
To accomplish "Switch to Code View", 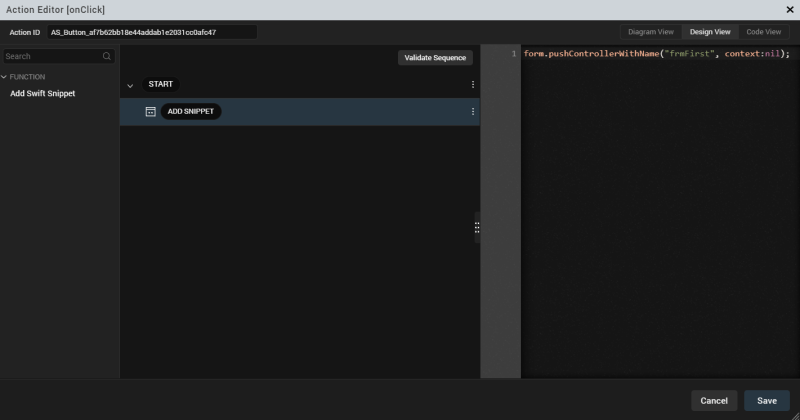I will click(764, 32).
